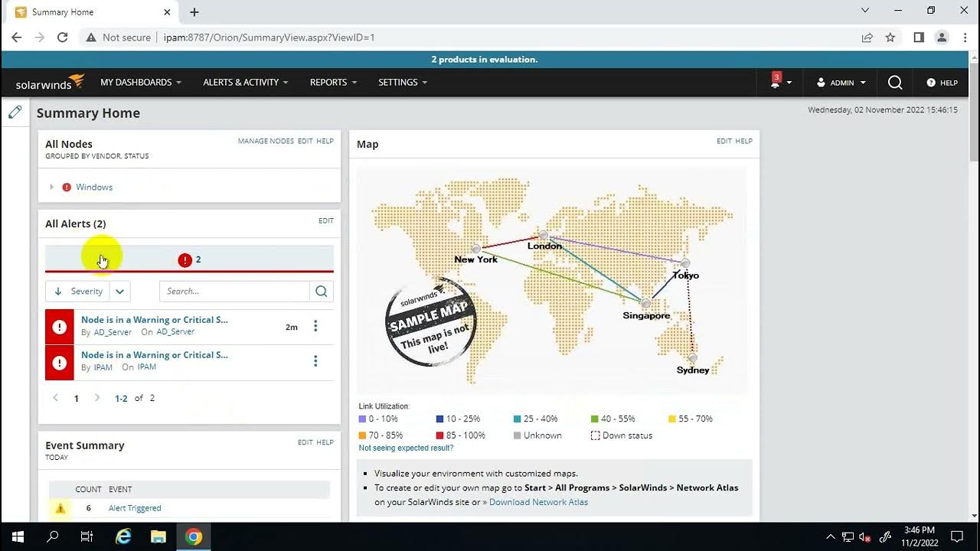Click the HELP question mark icon
The image size is (980, 551).
click(x=931, y=83)
